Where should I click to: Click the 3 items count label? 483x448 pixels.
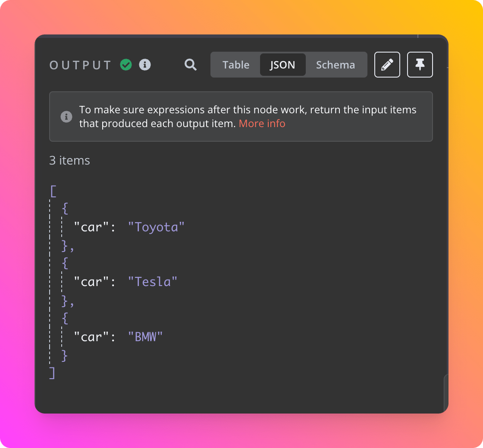pos(69,160)
